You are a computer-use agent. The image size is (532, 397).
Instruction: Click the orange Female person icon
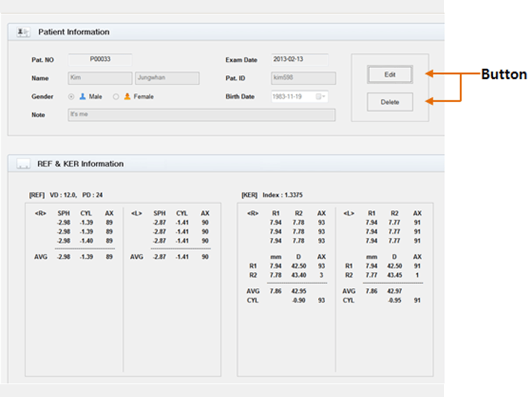click(x=127, y=97)
